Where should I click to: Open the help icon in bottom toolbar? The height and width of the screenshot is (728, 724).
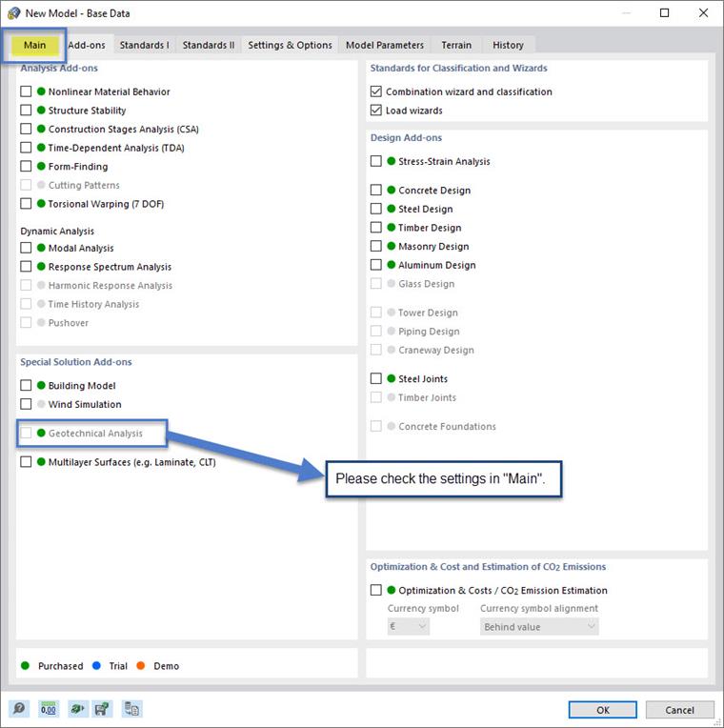[x=19, y=709]
